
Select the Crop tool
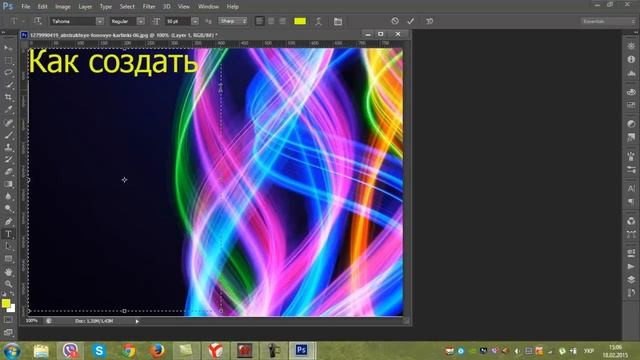[8, 97]
